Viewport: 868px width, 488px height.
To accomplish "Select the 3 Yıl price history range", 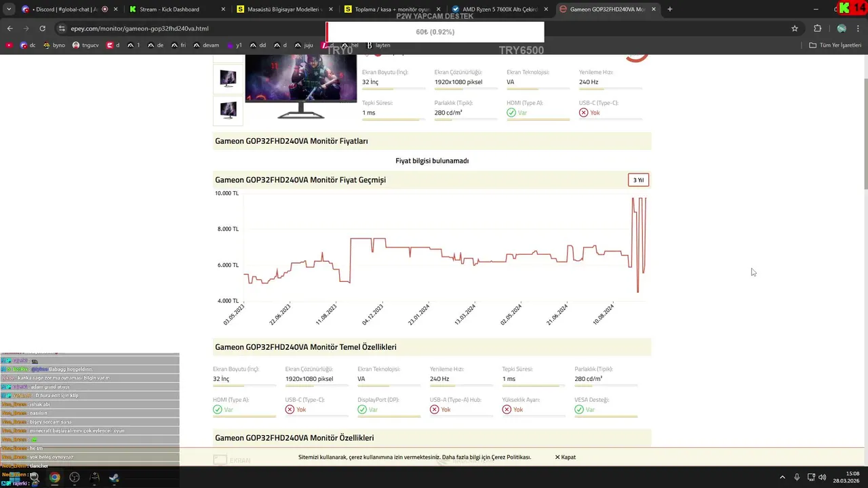I will (x=638, y=180).
